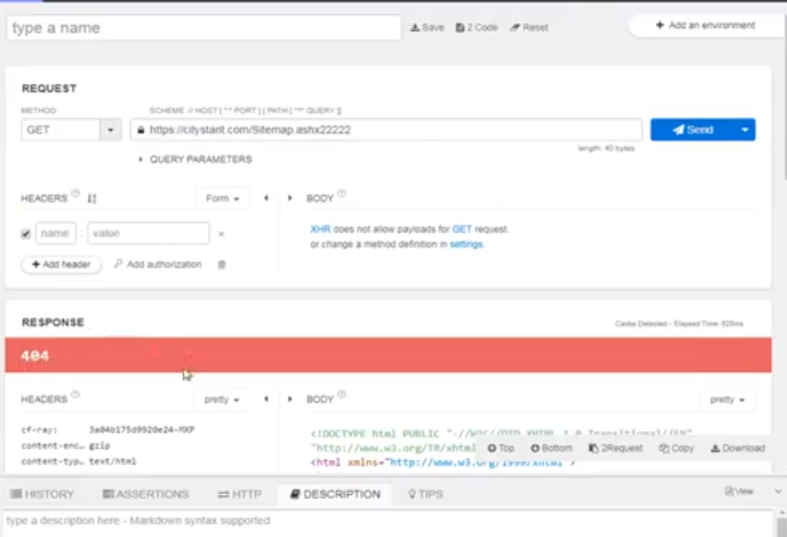The width and height of the screenshot is (787, 537).
Task: Switch to ASSERTIONS tab
Action: point(146,494)
